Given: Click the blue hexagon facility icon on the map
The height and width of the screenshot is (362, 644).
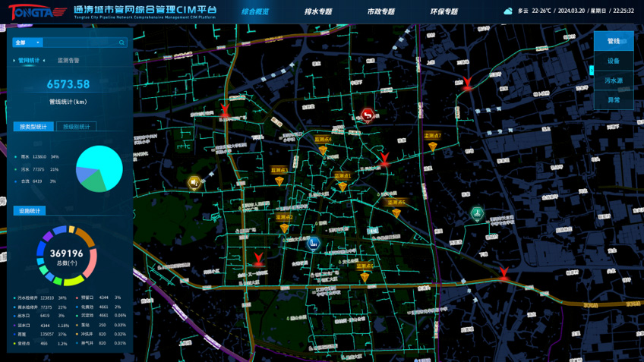Looking at the screenshot, I should pyautogui.click(x=314, y=244).
